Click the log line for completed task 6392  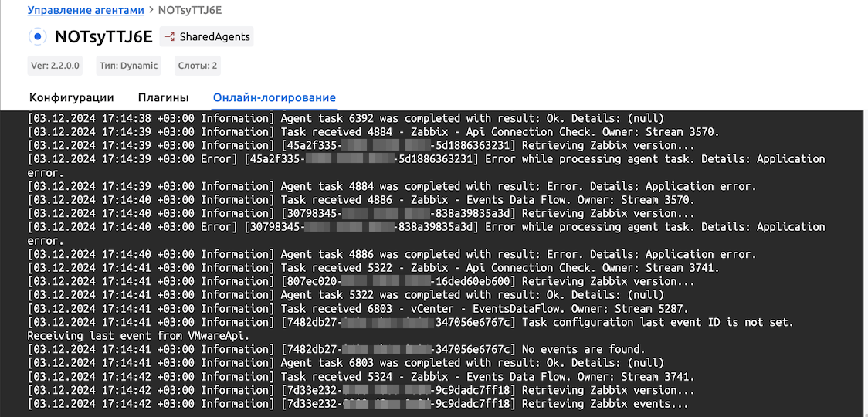click(346, 118)
